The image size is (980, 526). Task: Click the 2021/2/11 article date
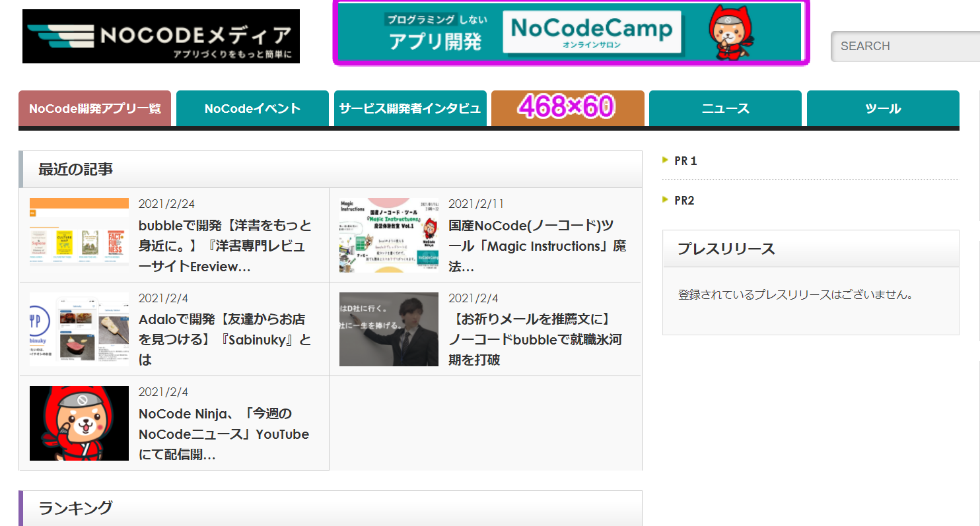476,204
